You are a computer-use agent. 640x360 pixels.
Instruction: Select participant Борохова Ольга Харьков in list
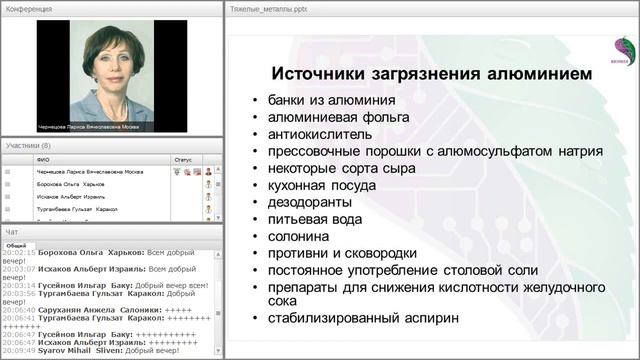70,184
